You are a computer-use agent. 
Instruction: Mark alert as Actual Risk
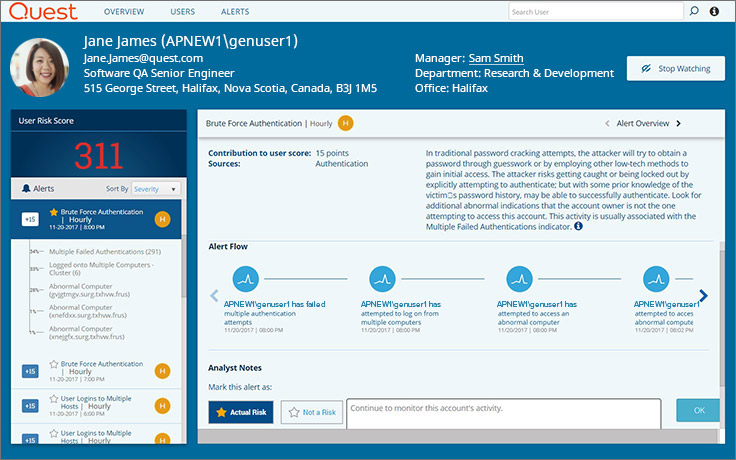pyautogui.click(x=241, y=412)
